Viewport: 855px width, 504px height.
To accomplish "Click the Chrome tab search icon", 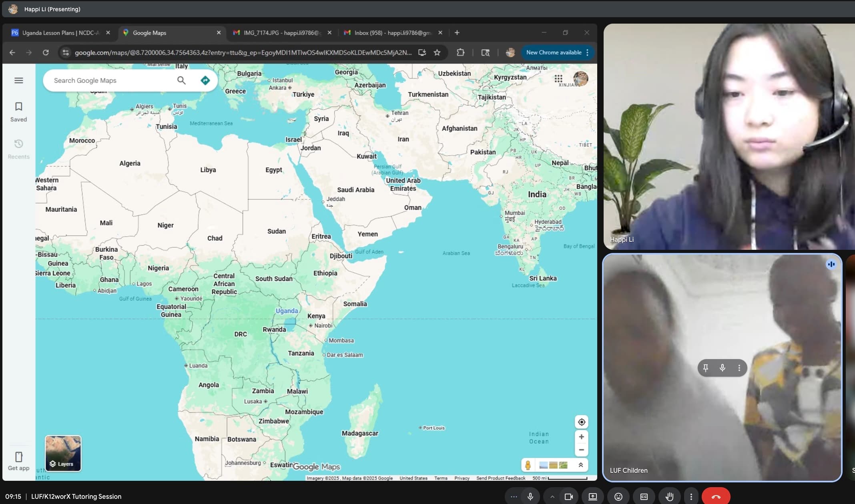I will [485, 52].
